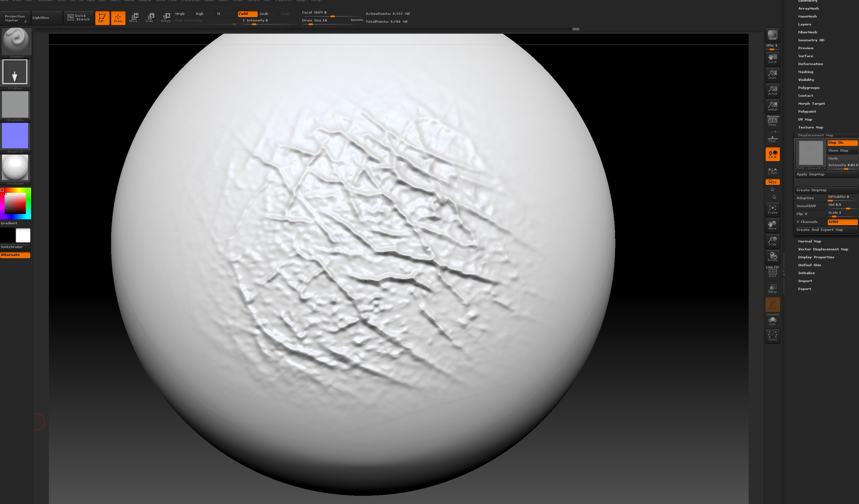
Task: Expand the Normal Map subpalette
Action: [809, 241]
